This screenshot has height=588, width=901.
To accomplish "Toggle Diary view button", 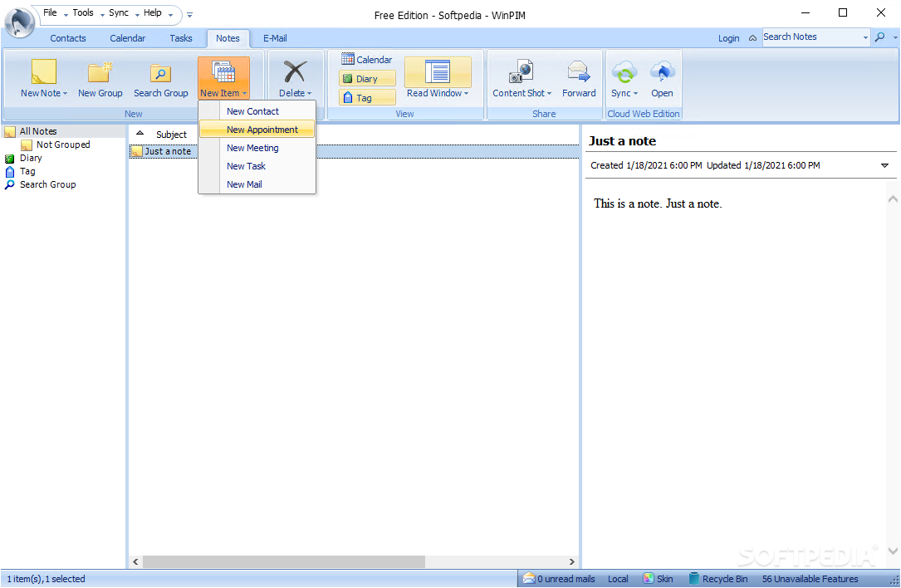I will [x=367, y=79].
